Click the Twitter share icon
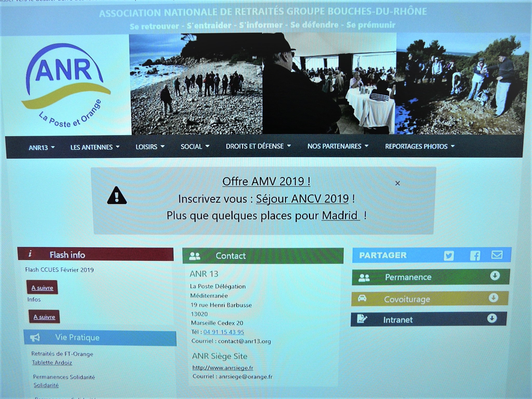Viewport: 532px width, 399px height. (449, 256)
